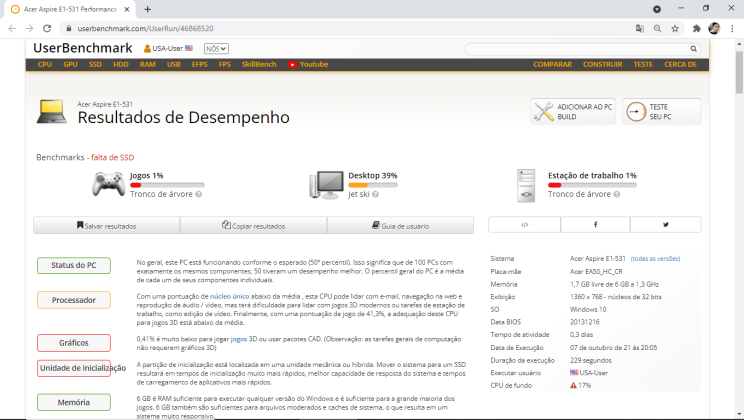Open the SkillBench menu item
Image resolution: width=744 pixels, height=420 pixels.
click(259, 65)
